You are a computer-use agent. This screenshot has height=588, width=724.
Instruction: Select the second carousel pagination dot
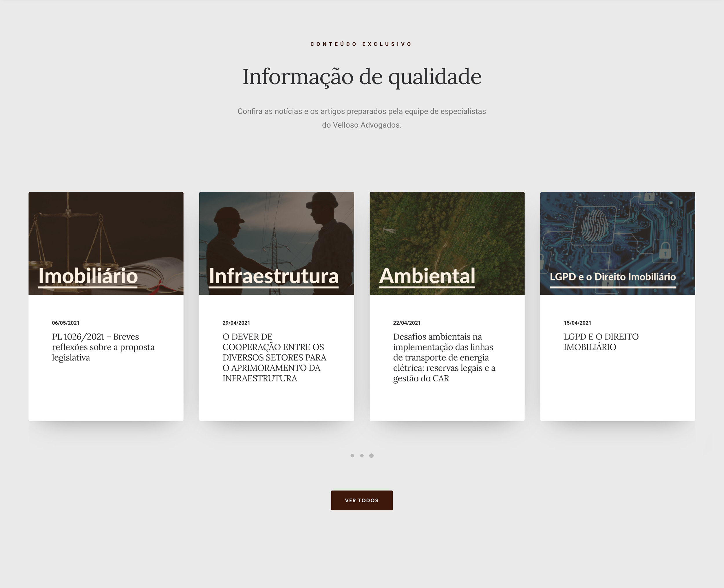(x=362, y=455)
